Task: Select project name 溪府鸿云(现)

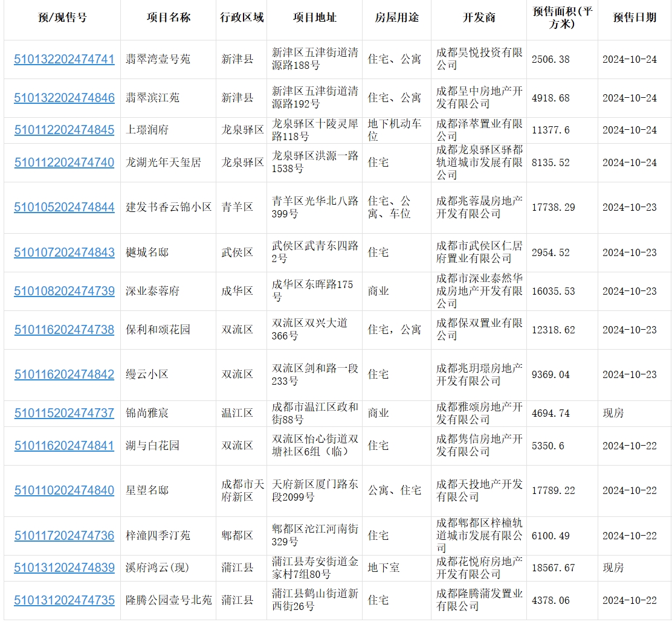Action: (157, 568)
